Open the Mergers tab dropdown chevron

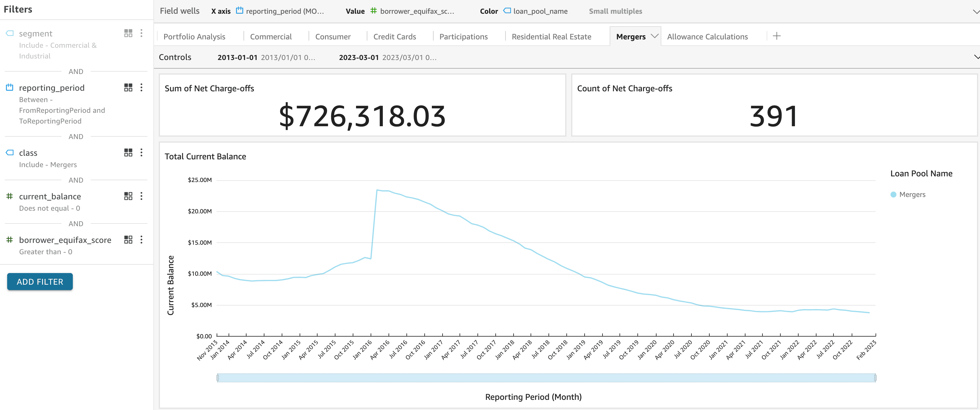tap(655, 36)
